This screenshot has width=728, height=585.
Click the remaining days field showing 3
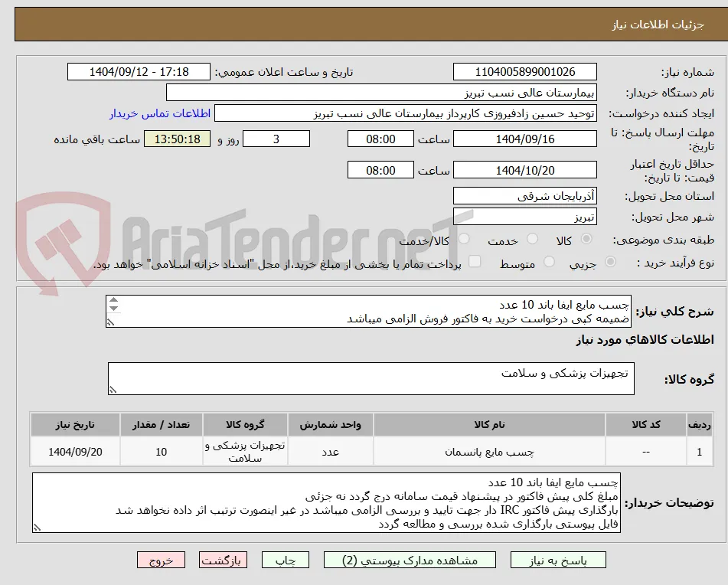[276, 139]
